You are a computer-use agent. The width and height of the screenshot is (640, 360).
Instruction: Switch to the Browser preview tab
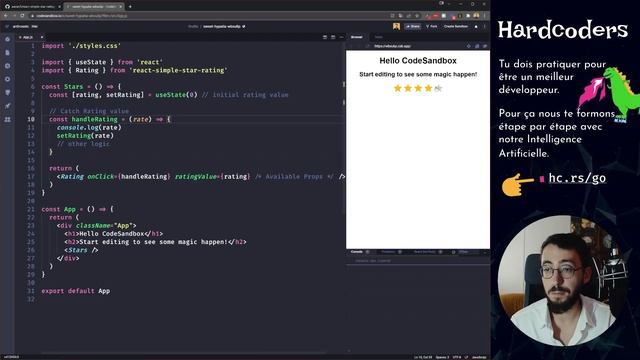[356, 37]
